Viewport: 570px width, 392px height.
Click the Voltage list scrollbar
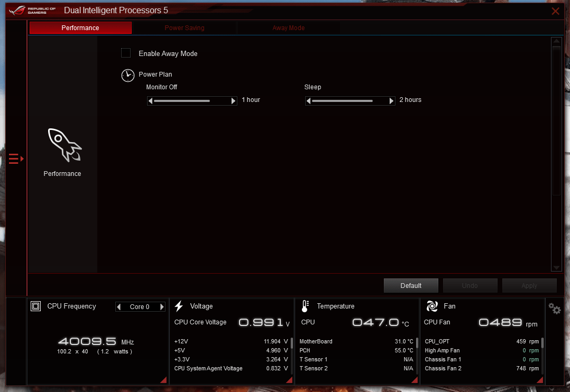(292, 356)
